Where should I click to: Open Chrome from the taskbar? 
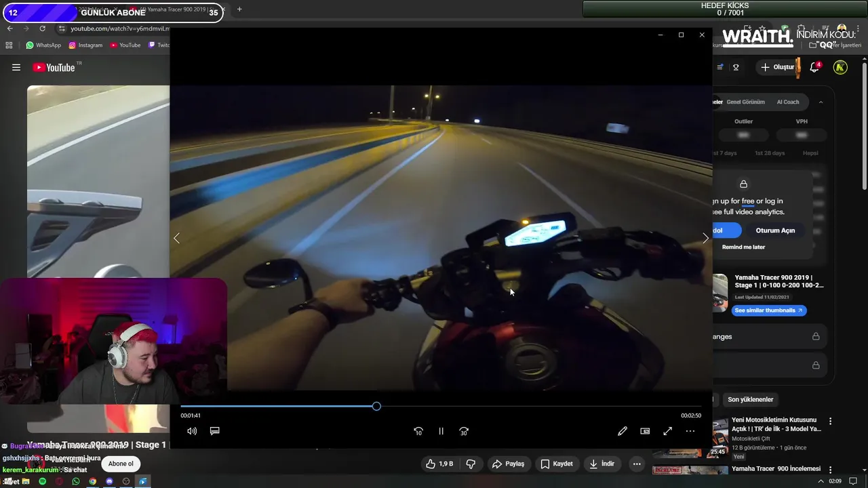92,481
